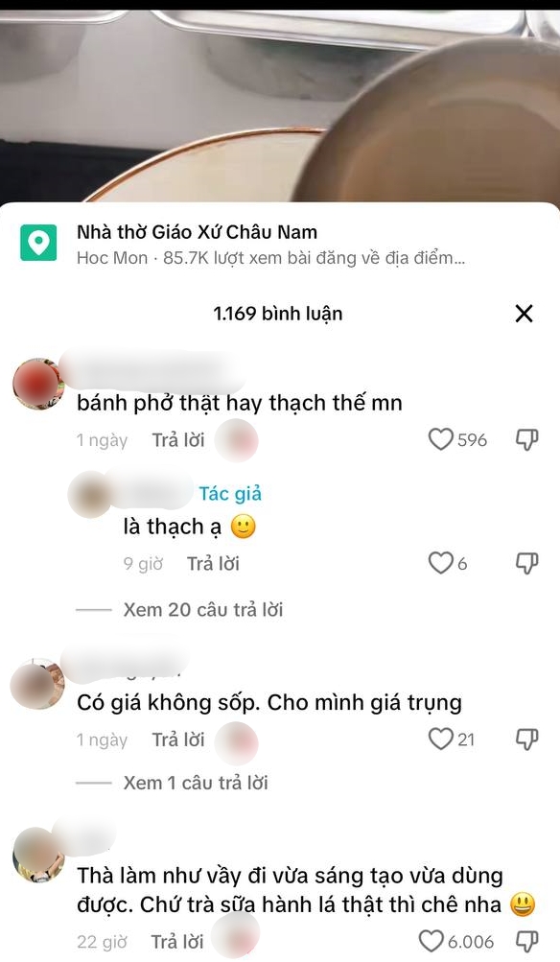This screenshot has height=962, width=560.
Task: Dislike the author's 'là thạch ạ' reply
Action: coord(526,563)
